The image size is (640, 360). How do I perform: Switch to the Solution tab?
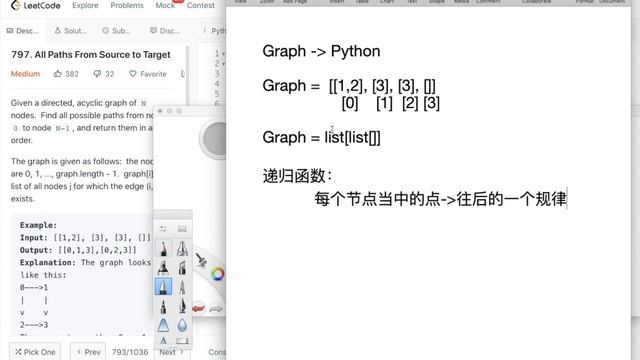coord(71,31)
